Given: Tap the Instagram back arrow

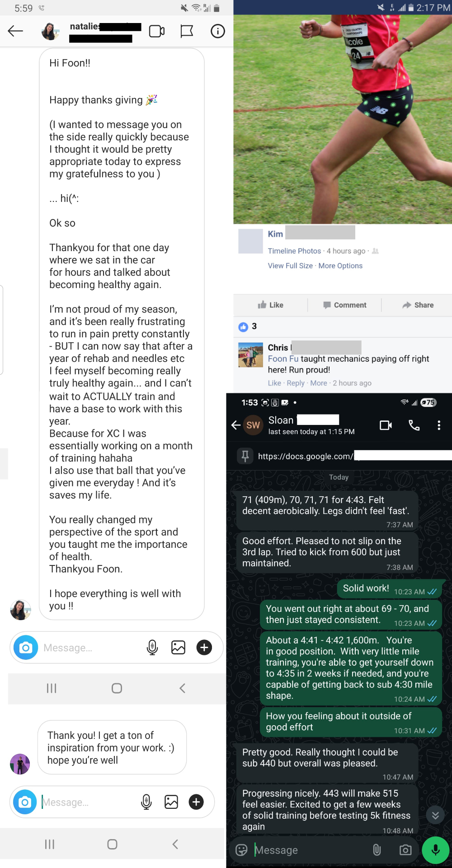Looking at the screenshot, I should coord(15,31).
